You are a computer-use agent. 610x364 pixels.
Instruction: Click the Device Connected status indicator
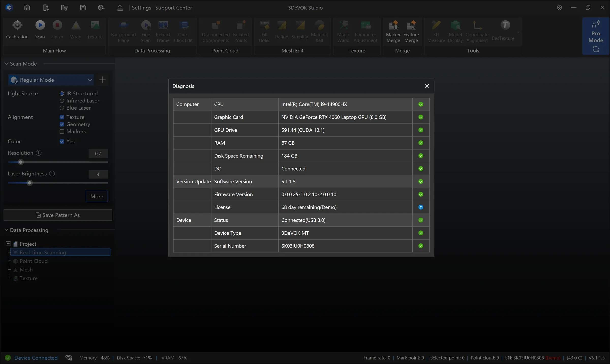(x=32, y=358)
